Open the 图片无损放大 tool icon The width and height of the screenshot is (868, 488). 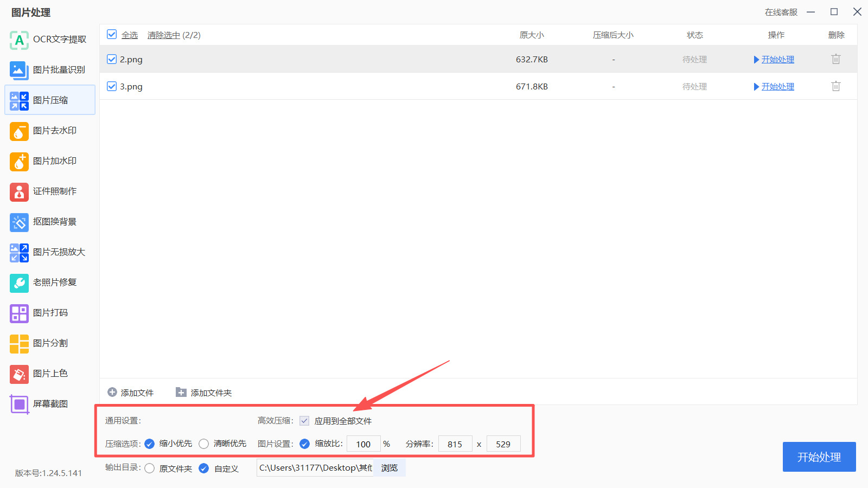click(x=19, y=252)
